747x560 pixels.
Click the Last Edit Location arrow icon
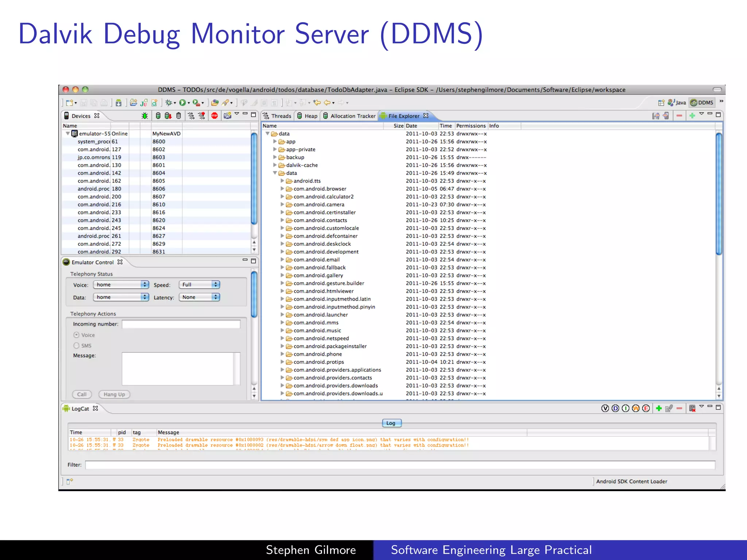pyautogui.click(x=317, y=103)
